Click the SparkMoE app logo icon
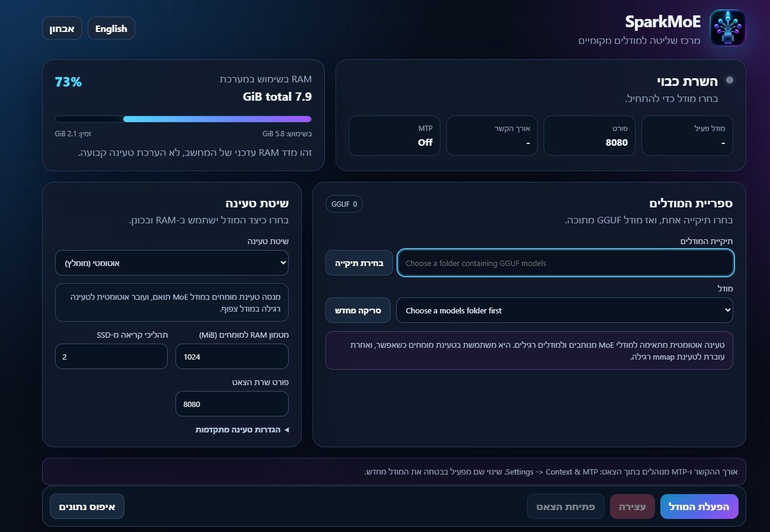This screenshot has width=770, height=532. (x=727, y=28)
